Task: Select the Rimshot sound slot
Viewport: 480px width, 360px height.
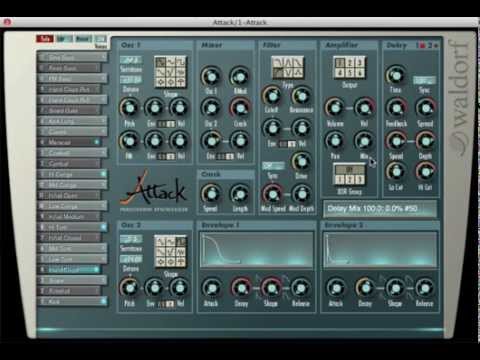Action: click(69, 291)
